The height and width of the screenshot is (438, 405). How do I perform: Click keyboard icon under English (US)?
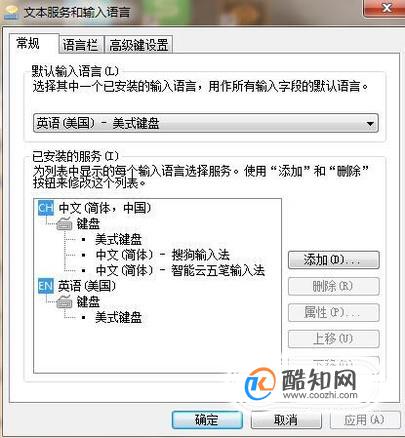pyautogui.click(x=64, y=302)
